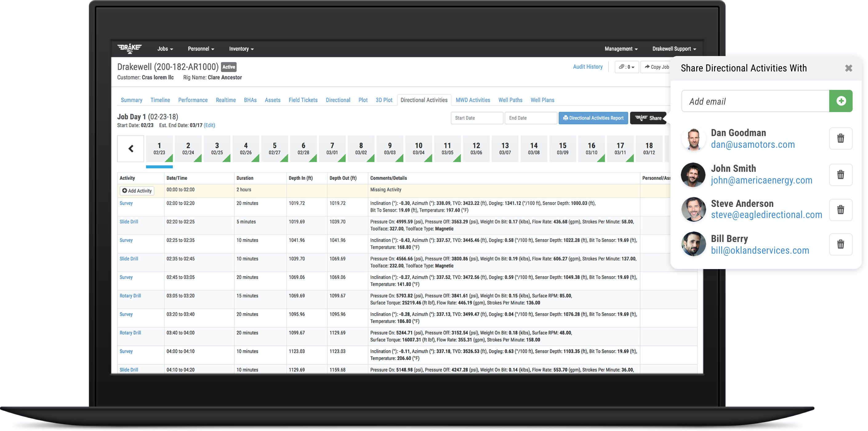Click email dan@usamotors.com
Screen dimensions: 868x431
click(x=753, y=145)
